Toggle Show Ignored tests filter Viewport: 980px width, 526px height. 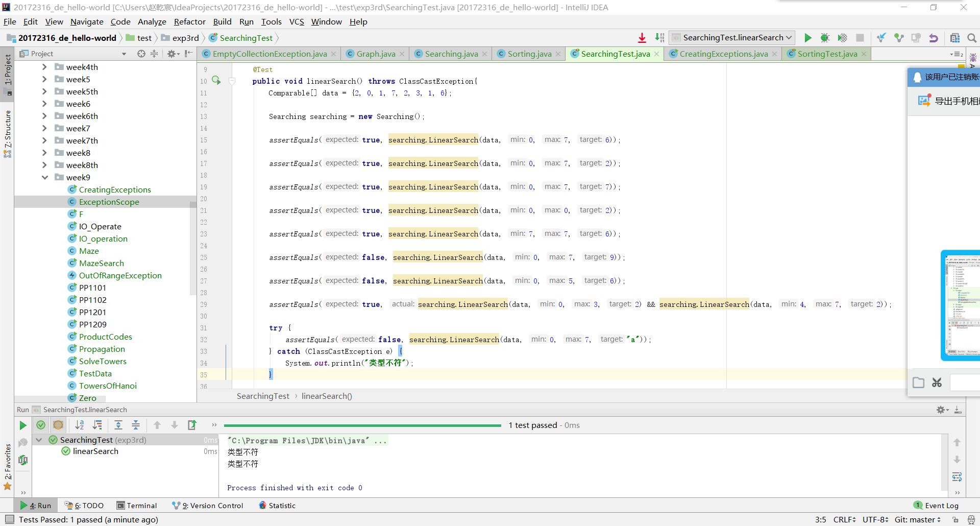pos(58,425)
